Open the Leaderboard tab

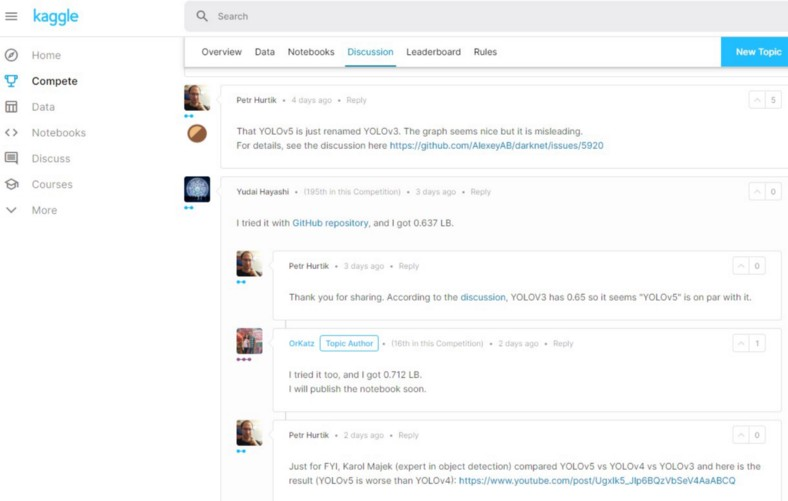pos(433,52)
